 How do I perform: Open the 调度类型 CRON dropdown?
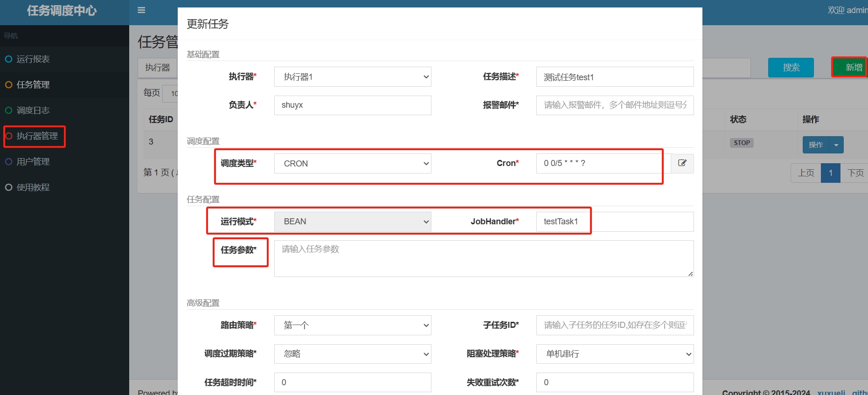click(x=352, y=164)
